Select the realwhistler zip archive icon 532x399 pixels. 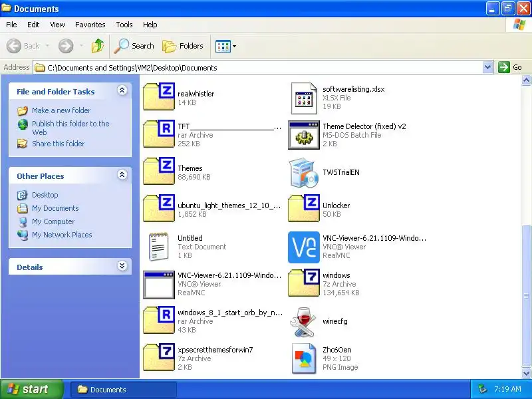click(159, 96)
